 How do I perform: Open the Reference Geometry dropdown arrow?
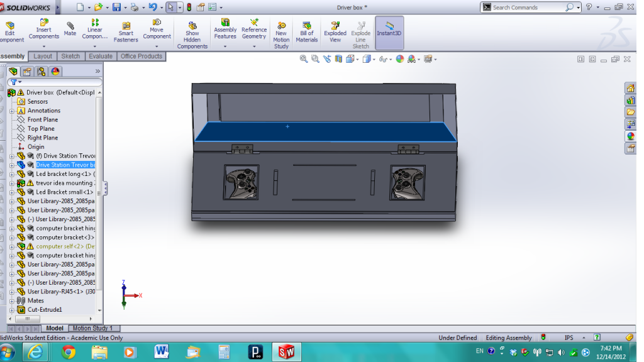[254, 47]
